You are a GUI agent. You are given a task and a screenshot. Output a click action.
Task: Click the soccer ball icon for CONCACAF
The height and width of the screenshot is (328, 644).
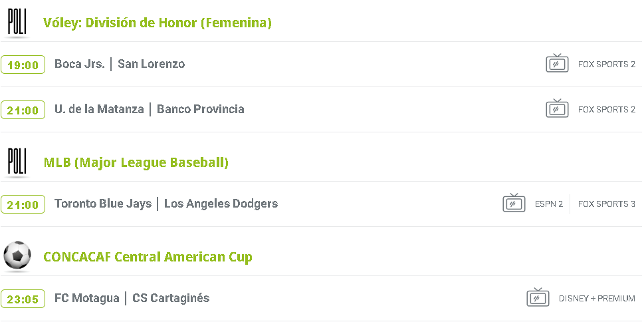pos(17,256)
